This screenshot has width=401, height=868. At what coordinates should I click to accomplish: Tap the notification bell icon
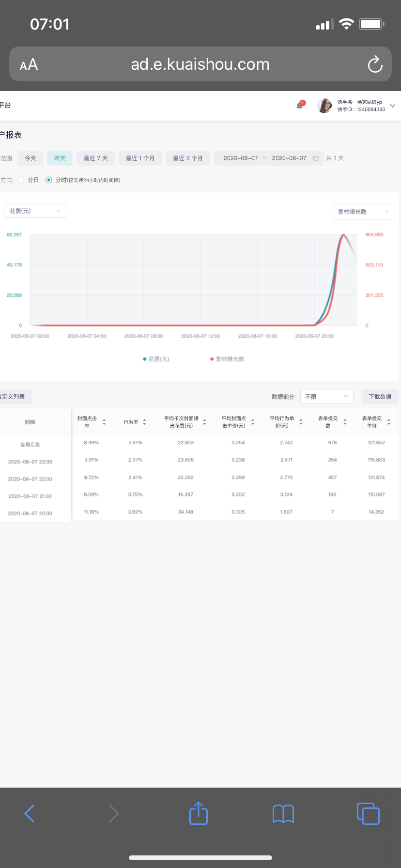click(300, 106)
